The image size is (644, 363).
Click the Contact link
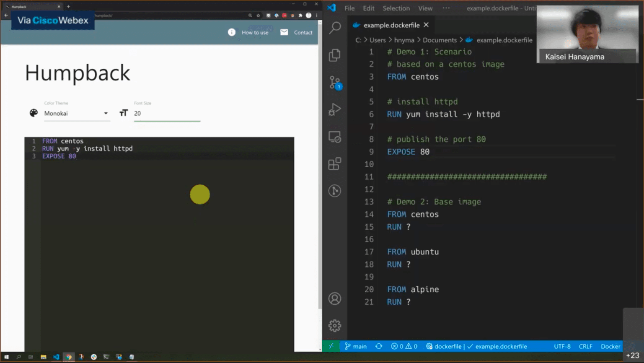pyautogui.click(x=303, y=32)
